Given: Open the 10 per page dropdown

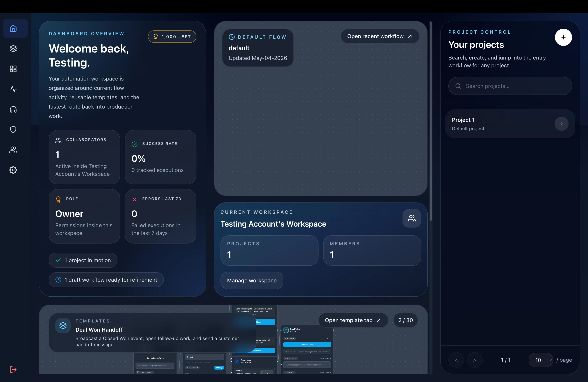Looking at the screenshot, I should (541, 360).
